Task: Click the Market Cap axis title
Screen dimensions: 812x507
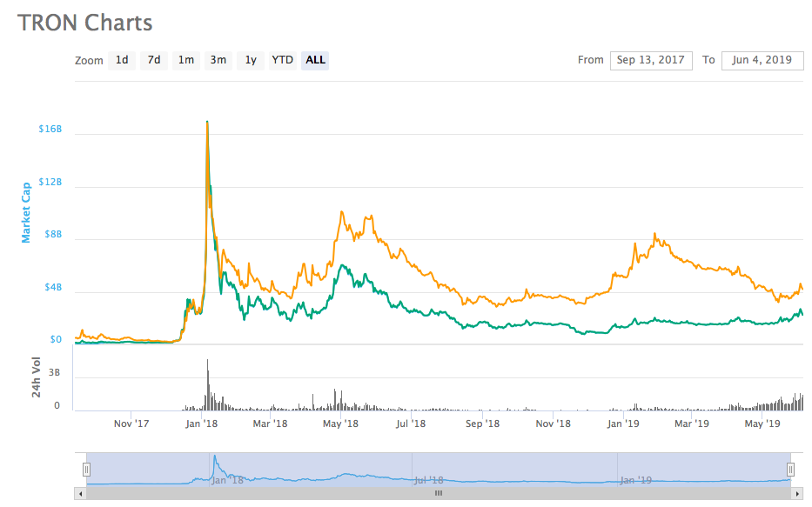Action: pyautogui.click(x=26, y=213)
